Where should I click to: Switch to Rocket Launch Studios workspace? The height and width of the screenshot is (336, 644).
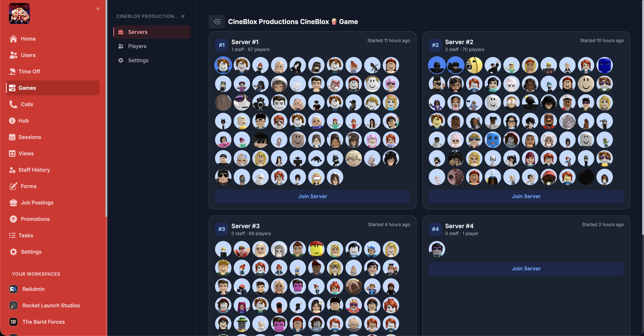click(53, 305)
